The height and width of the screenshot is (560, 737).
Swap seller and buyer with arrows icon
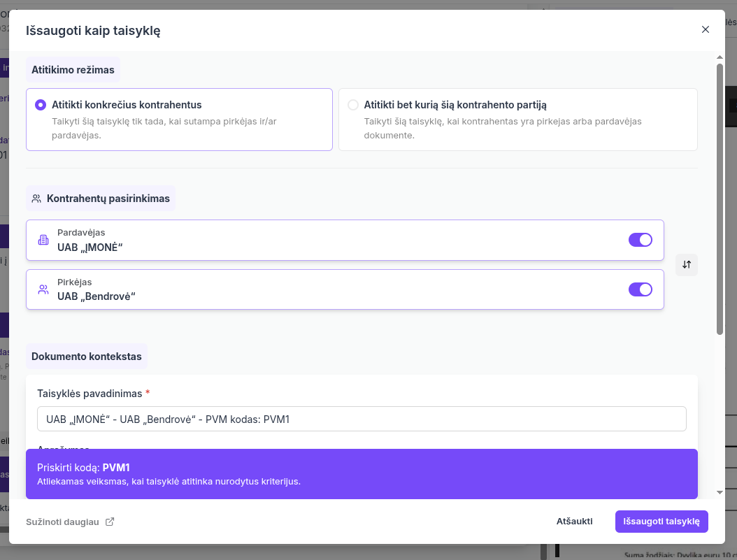[687, 265]
